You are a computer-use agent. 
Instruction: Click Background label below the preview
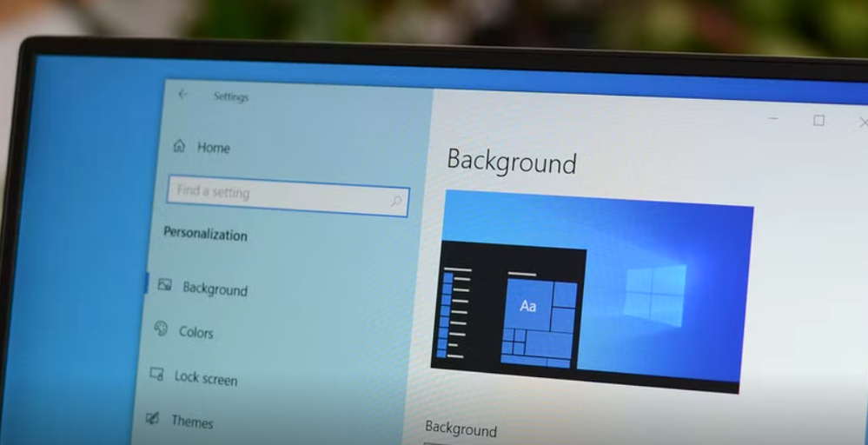click(461, 429)
